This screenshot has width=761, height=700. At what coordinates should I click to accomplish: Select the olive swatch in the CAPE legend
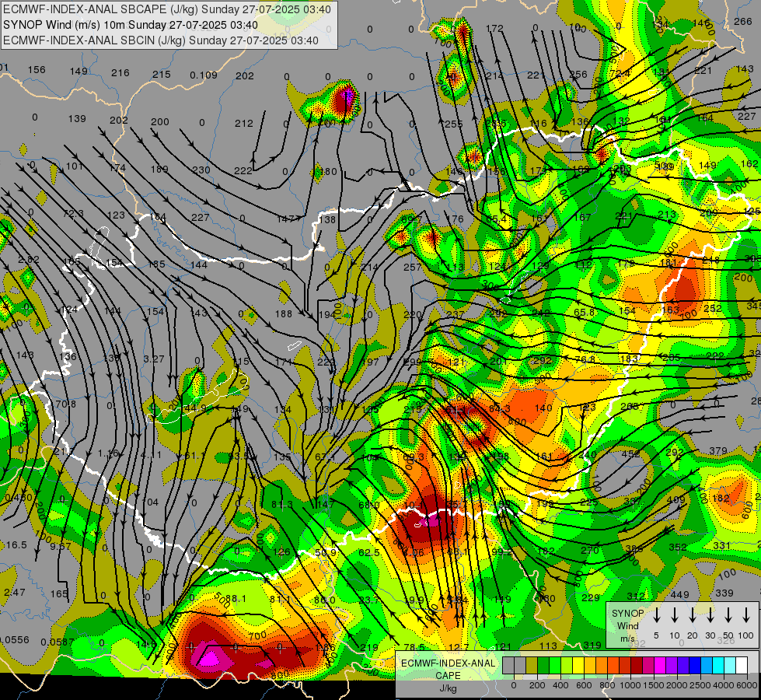pos(532,666)
